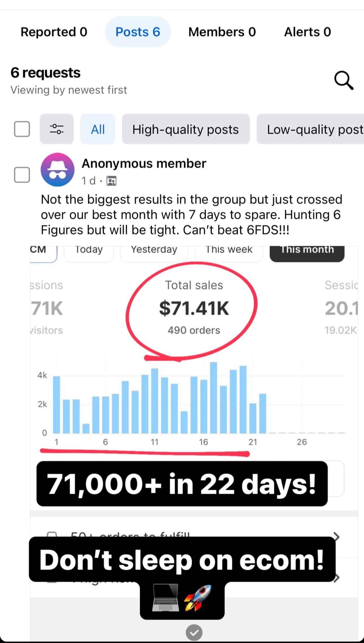Click the Anonymous member avatar

(x=58, y=170)
